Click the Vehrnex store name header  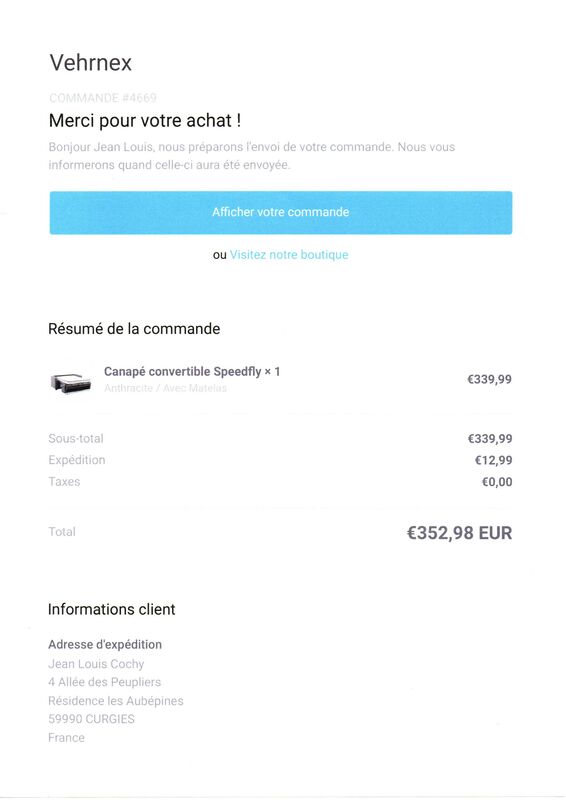click(x=90, y=63)
